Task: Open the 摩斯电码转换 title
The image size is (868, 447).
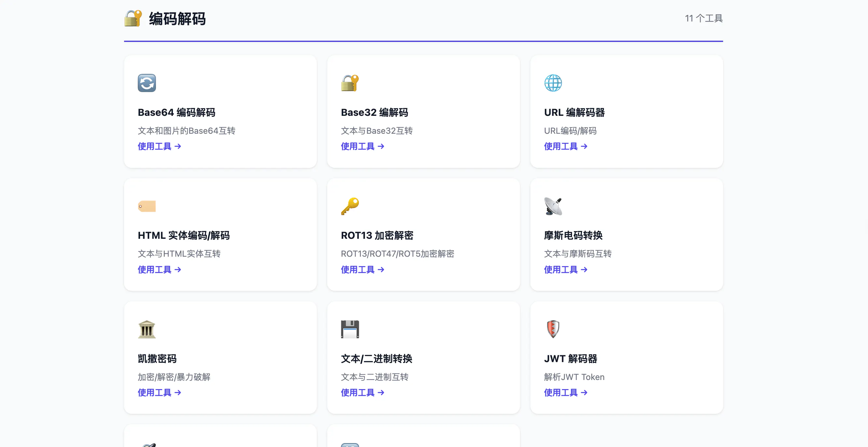Action: click(x=573, y=236)
